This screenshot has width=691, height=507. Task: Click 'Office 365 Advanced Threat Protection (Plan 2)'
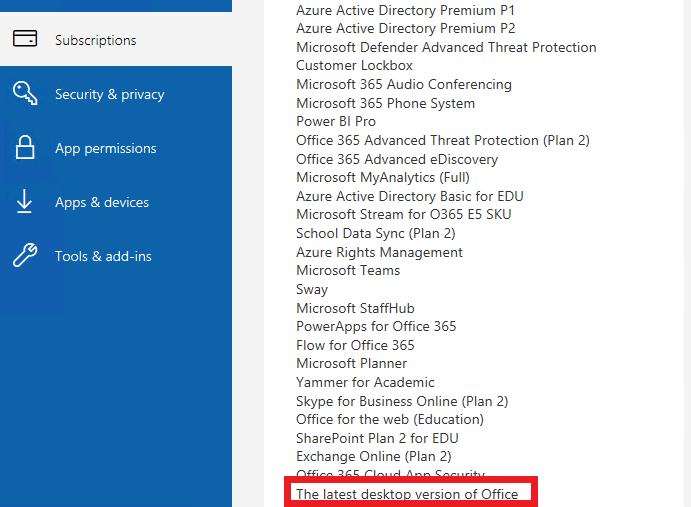point(443,140)
